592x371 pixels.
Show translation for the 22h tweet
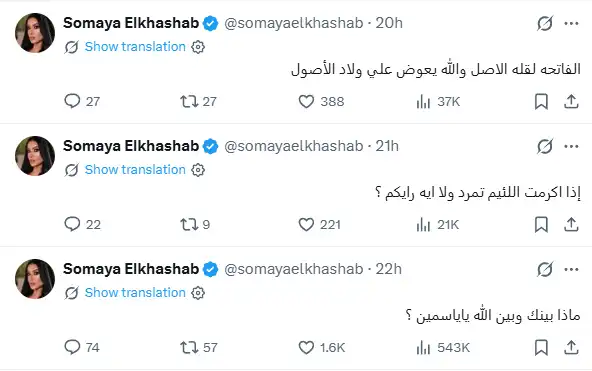pyautogui.click(x=135, y=293)
